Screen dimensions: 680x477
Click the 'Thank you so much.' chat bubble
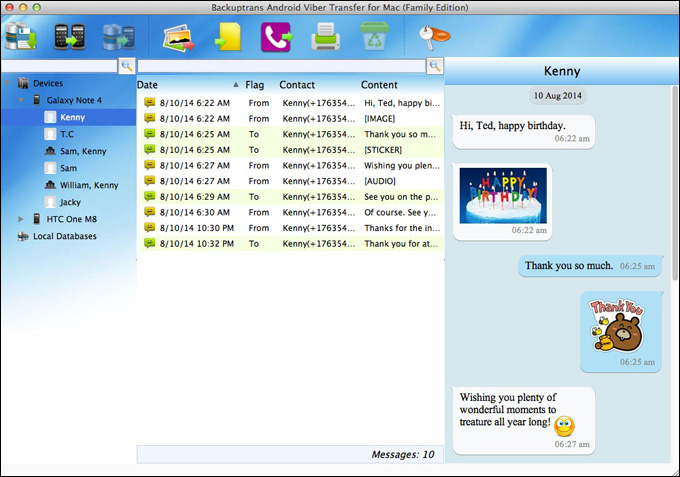(590, 266)
